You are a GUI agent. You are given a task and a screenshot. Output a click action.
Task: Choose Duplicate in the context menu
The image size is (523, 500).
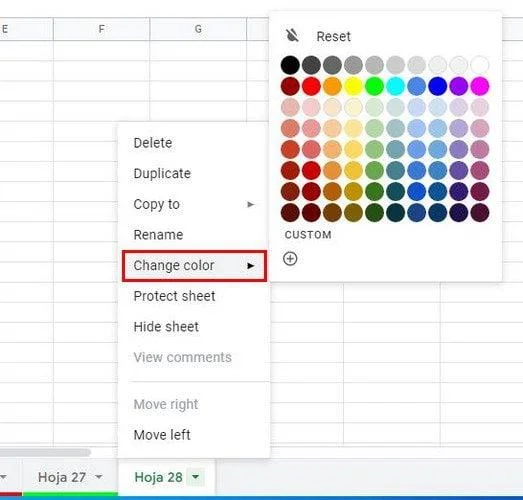click(x=162, y=173)
